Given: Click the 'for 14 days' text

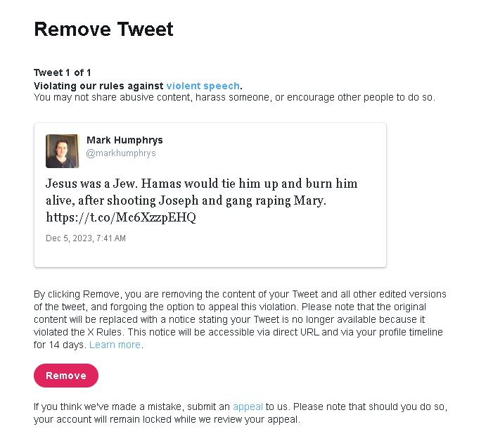Looking at the screenshot, I should [59, 345].
